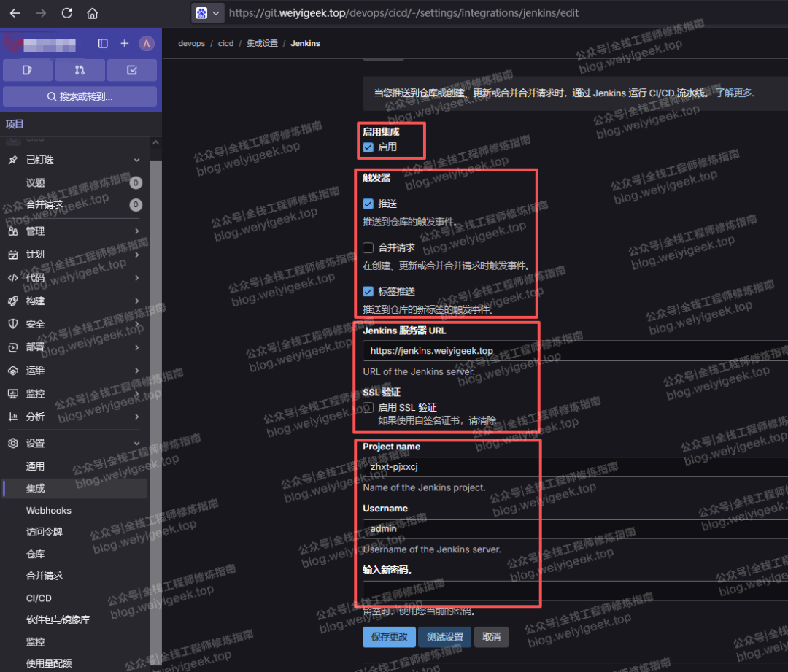
Task: Collapse the 设置 section chevron
Action: click(x=136, y=443)
